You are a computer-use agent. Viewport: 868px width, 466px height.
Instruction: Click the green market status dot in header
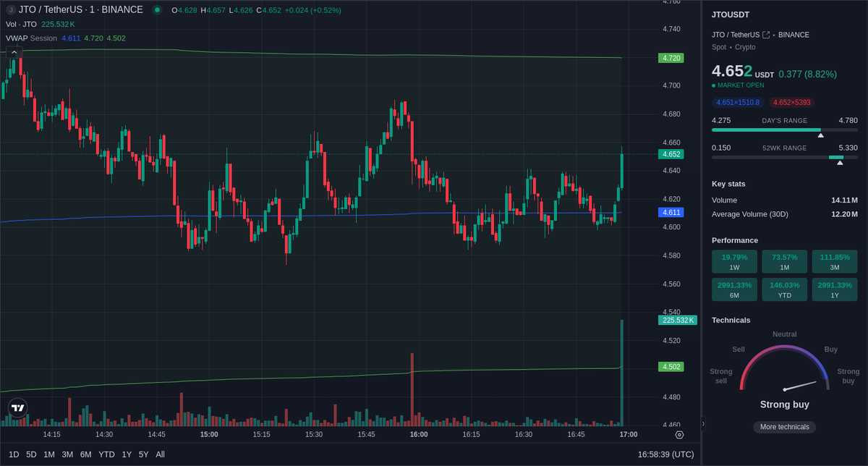(x=157, y=9)
